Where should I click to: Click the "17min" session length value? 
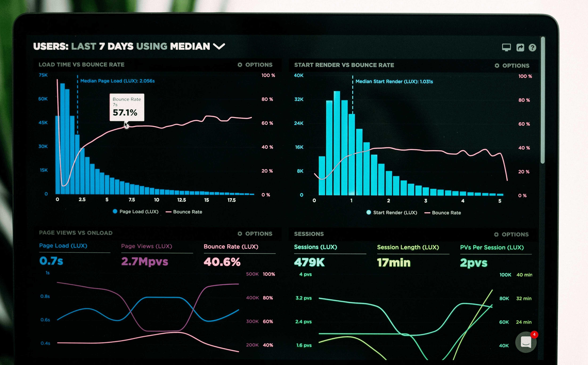click(394, 263)
